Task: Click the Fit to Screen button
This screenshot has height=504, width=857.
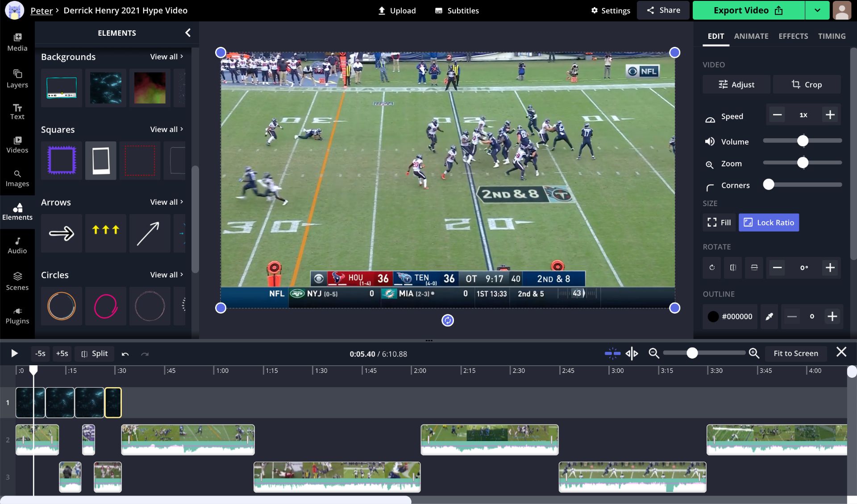Action: coord(795,353)
